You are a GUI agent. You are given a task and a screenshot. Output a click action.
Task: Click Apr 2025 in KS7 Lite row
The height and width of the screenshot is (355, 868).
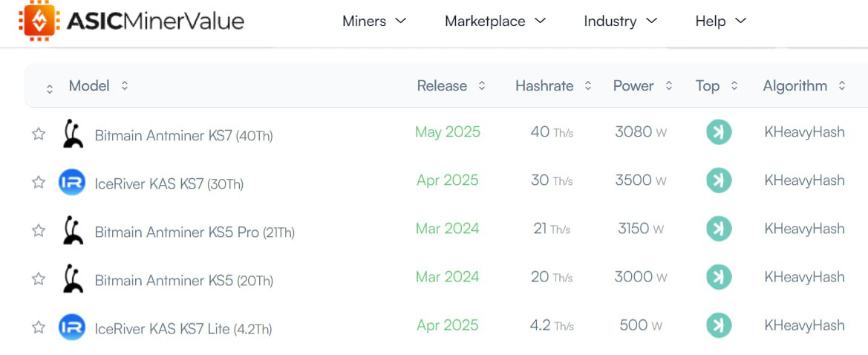(448, 325)
